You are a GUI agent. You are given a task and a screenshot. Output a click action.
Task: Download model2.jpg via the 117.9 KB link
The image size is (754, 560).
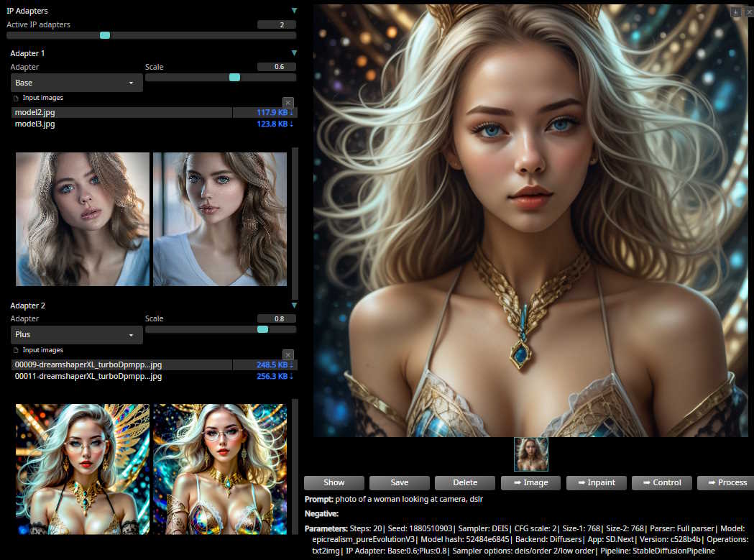pos(275,112)
